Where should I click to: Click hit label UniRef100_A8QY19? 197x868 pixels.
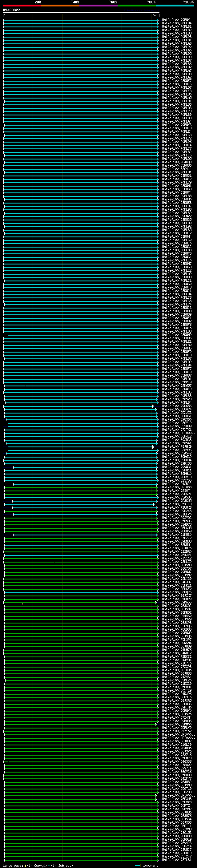coord(177,423)
